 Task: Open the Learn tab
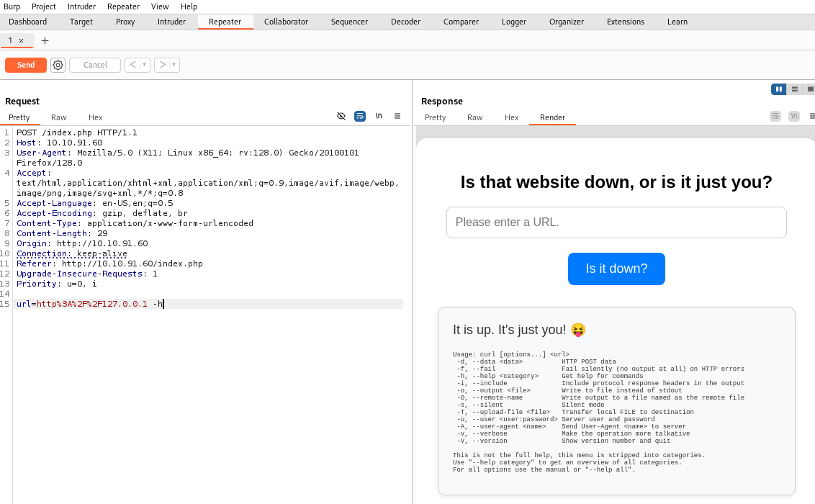[677, 22]
